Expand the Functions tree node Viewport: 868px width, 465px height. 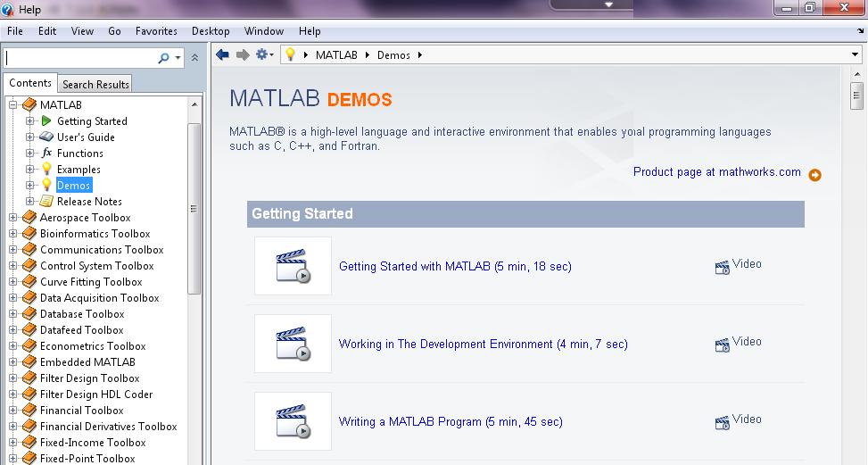pyautogui.click(x=30, y=153)
